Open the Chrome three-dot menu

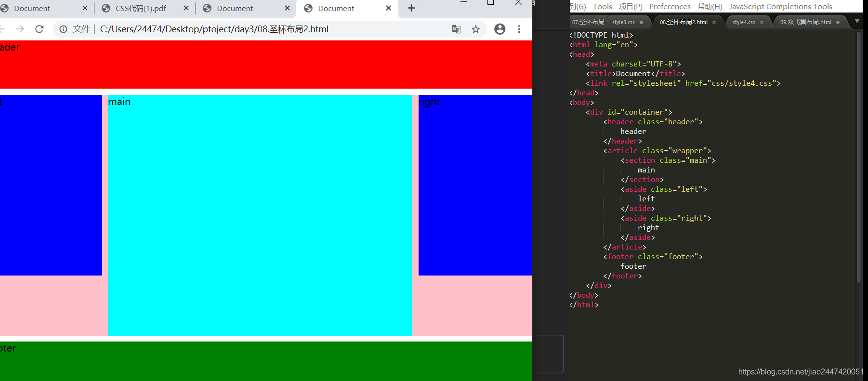point(519,29)
